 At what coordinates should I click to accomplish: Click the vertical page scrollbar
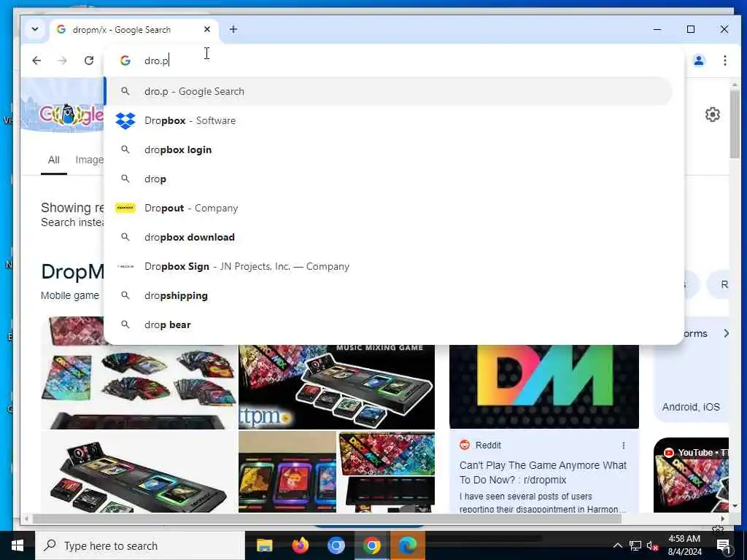click(734, 125)
